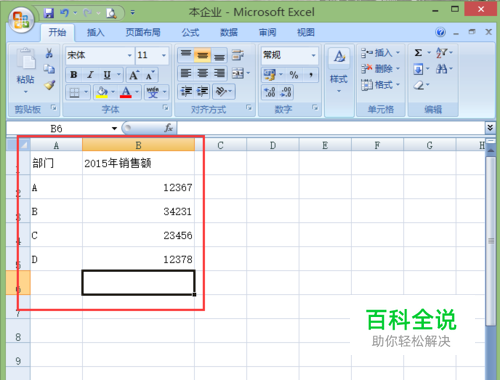Click the Select All corner button
The image size is (500, 380).
click(x=19, y=145)
